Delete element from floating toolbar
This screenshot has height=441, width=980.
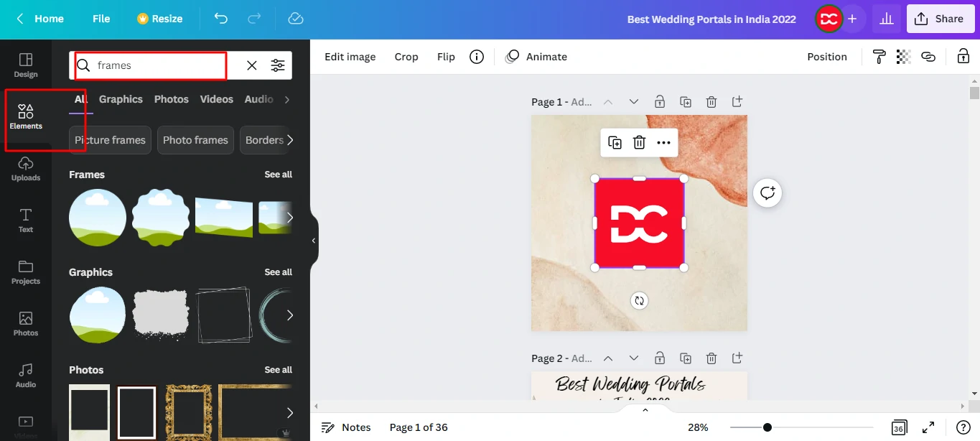[x=640, y=142]
